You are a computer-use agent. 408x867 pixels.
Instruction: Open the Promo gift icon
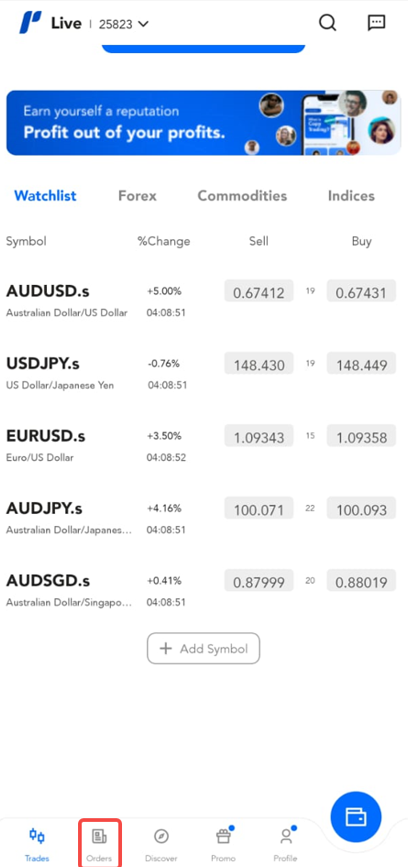[223, 836]
